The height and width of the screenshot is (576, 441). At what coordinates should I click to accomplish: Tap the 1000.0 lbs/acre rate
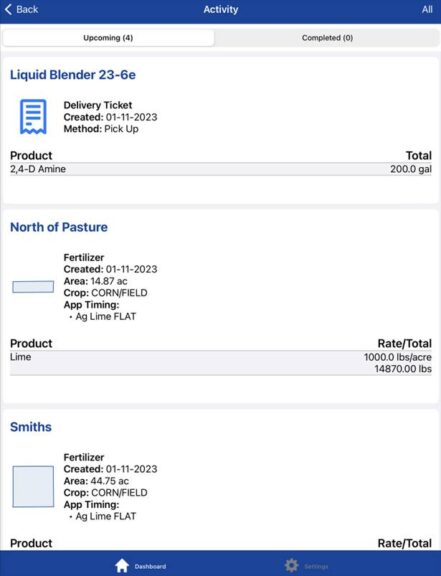398,357
